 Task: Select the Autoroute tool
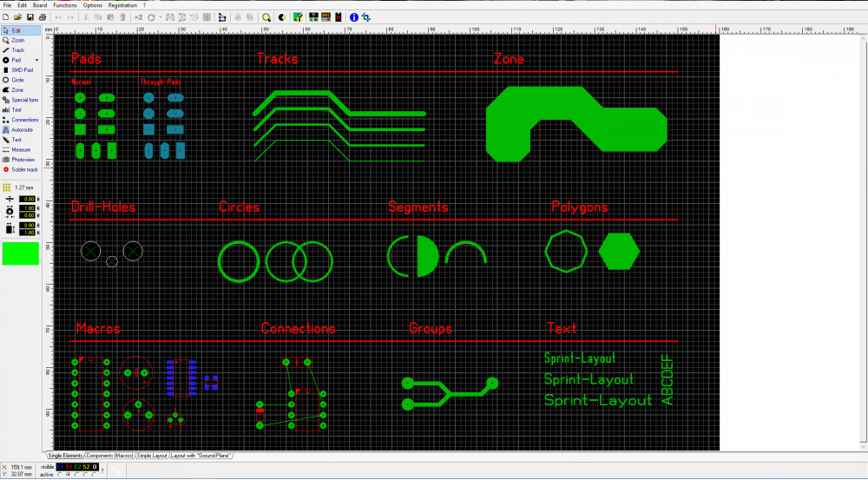point(21,130)
